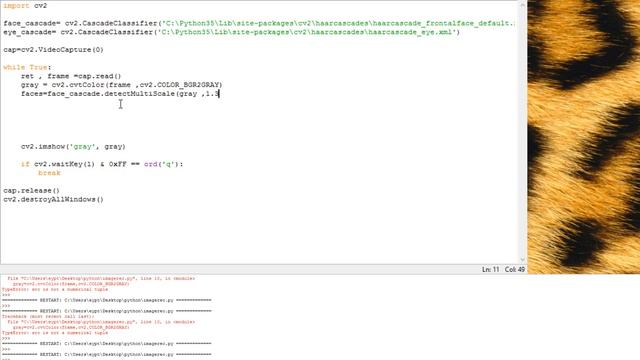Click the 'gray = cv2.cvtColor' line in the editor
The image size is (640, 360).
122,85
